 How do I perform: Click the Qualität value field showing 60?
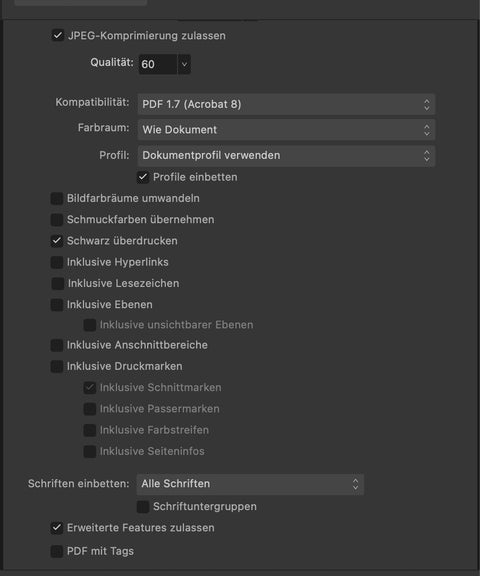(x=158, y=64)
